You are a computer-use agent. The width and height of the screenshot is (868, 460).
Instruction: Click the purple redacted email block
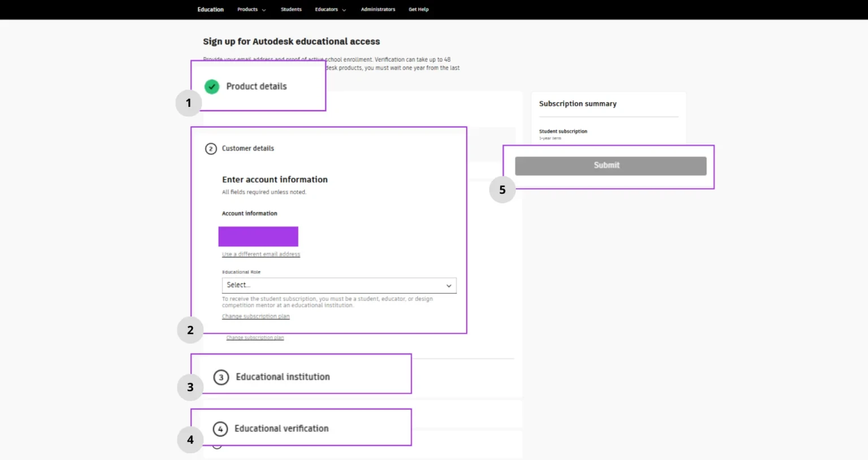click(x=258, y=236)
